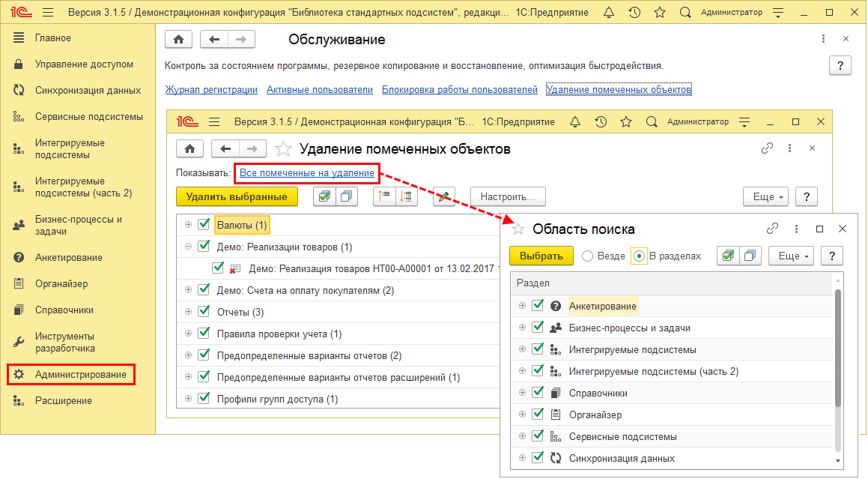Viewport: 868px width, 479px height.
Task: Click scrollbar down arrow in Область поиска
Action: point(837,461)
